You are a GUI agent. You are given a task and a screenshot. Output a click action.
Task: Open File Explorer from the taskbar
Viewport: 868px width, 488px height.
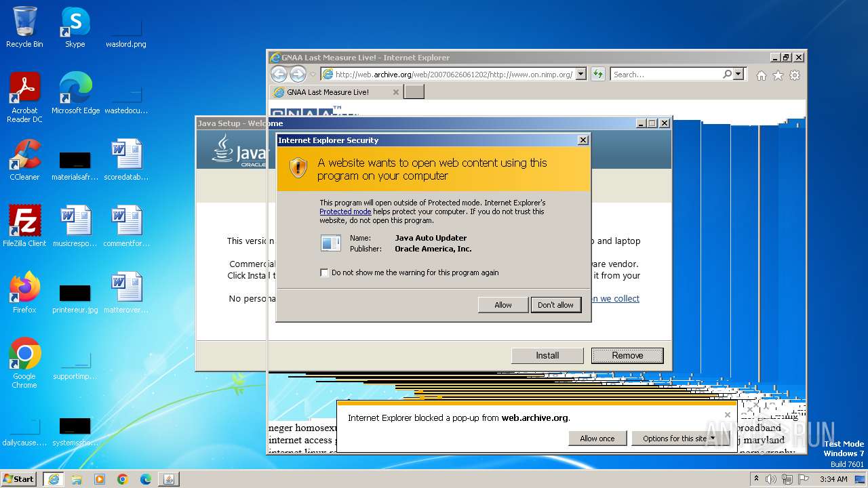pyautogui.click(x=77, y=479)
